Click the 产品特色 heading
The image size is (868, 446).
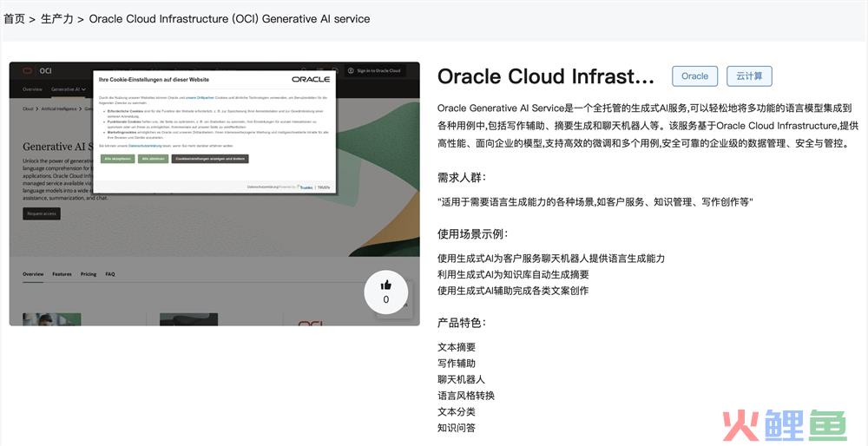pyautogui.click(x=462, y=323)
